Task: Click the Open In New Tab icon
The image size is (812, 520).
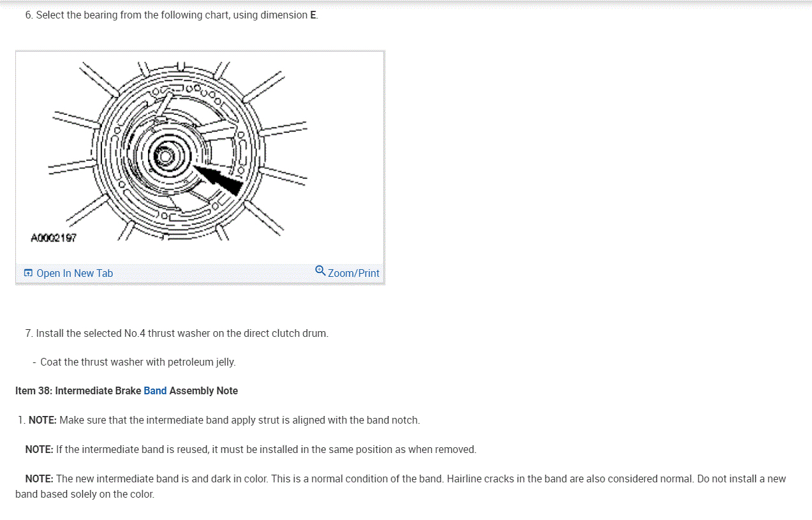Action: (28, 273)
